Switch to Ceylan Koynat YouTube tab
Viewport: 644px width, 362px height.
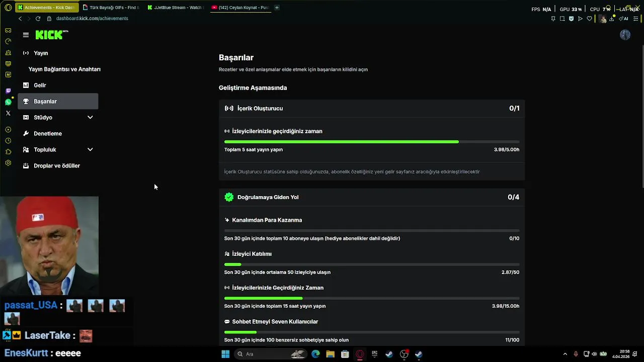point(240,8)
